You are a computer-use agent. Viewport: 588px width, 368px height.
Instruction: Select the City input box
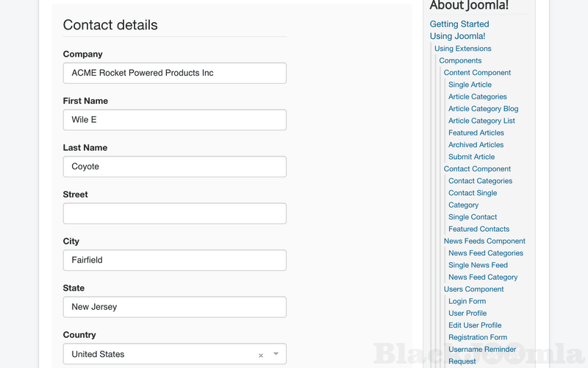[174, 260]
